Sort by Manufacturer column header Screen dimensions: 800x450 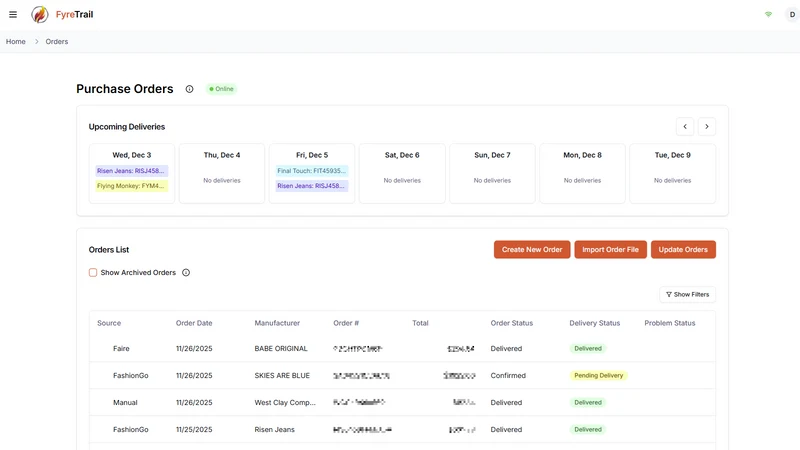(x=277, y=323)
